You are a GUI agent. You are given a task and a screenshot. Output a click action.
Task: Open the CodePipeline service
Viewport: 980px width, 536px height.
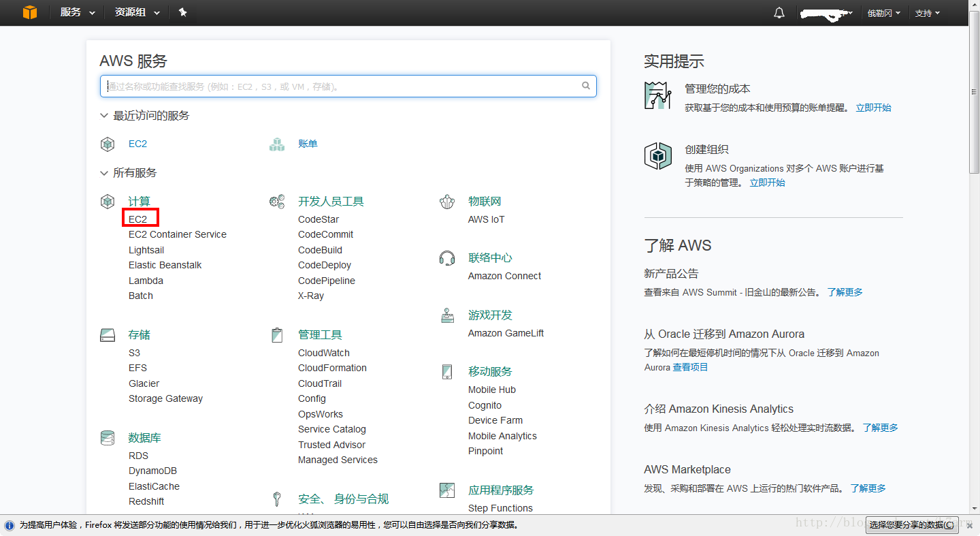click(327, 281)
